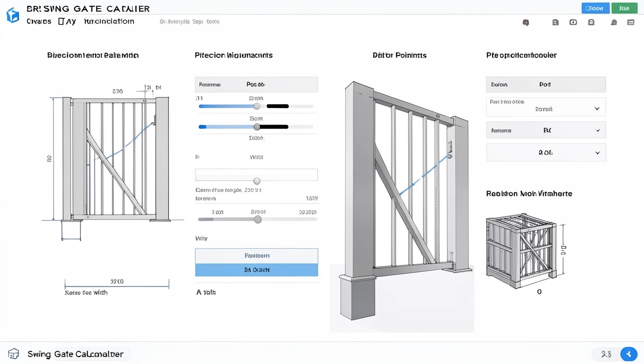This screenshot has height=364, width=644.
Task: Click the card layout icon at toolbar end
Action: [x=631, y=22]
